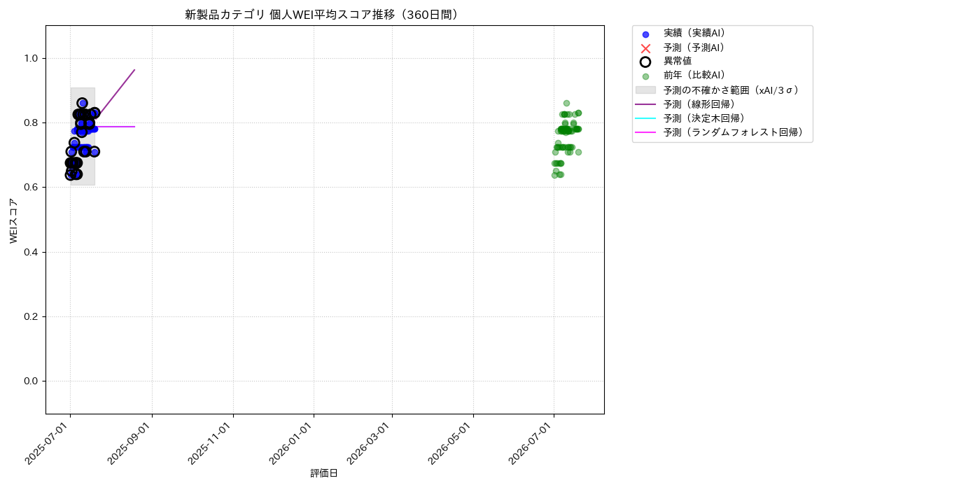Image resolution: width=980 pixels, height=490 pixels.
Task: Click y-axis tick label 0.2
Action: coord(31,316)
